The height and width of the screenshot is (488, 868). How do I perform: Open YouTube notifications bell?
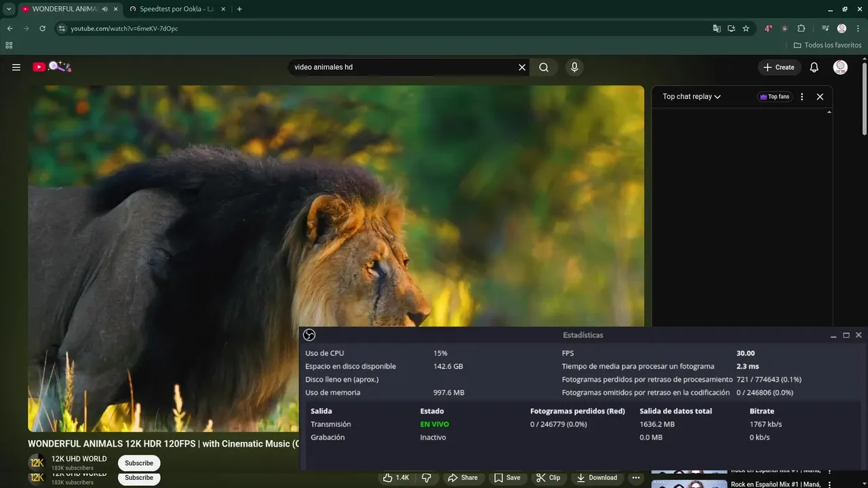coord(814,67)
